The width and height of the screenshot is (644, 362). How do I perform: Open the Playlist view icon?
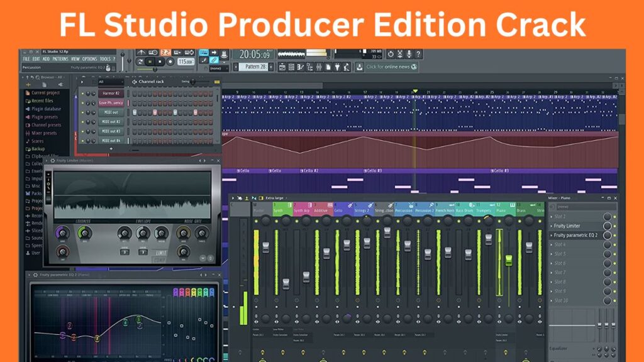click(x=282, y=67)
